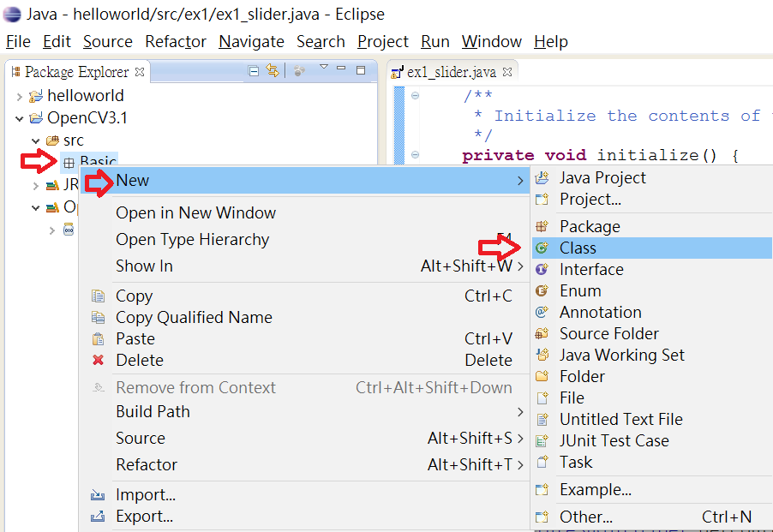Close the Package Explorer tab
773x532 pixels.
coord(140,72)
